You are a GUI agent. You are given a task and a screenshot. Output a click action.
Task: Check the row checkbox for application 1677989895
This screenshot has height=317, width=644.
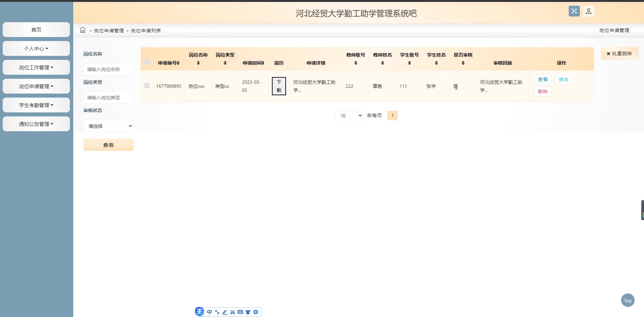tap(147, 85)
